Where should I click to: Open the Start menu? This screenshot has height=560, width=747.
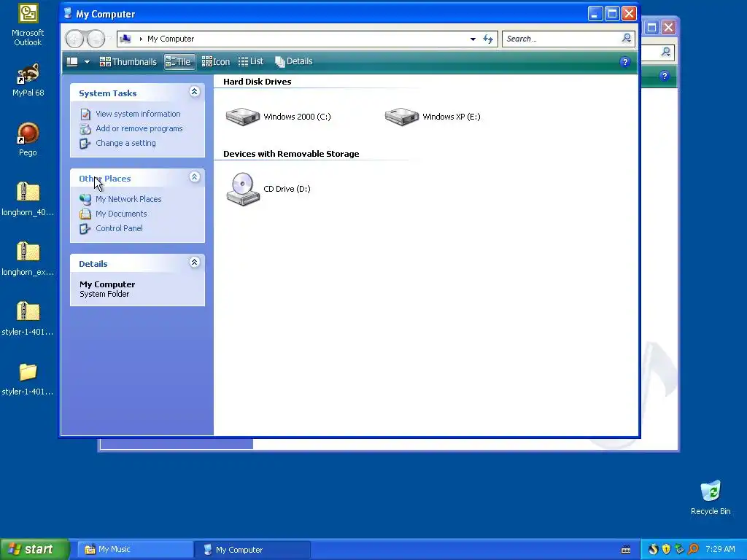point(34,550)
